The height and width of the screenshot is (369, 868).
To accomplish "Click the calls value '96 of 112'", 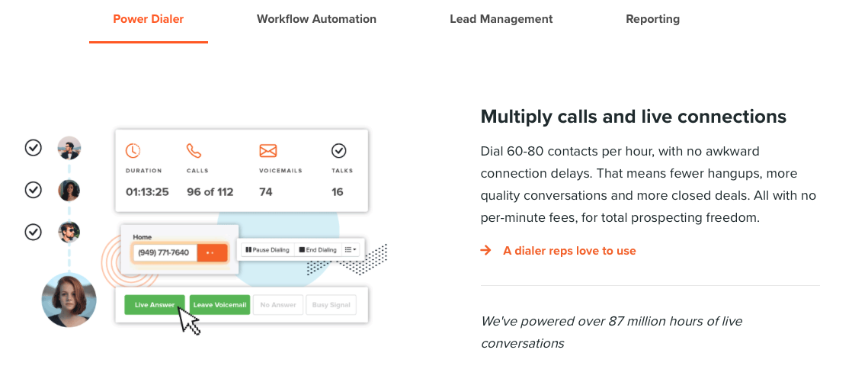I will click(210, 192).
